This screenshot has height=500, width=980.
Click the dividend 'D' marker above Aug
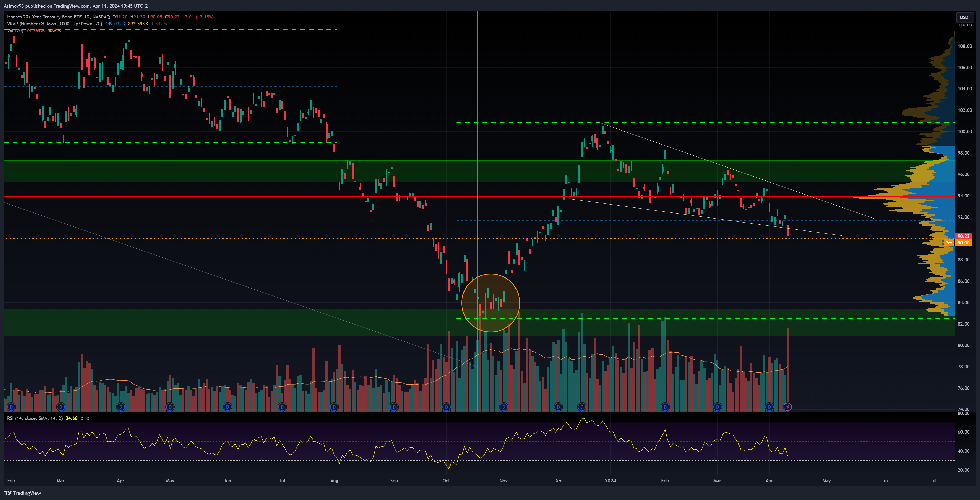pyautogui.click(x=334, y=407)
